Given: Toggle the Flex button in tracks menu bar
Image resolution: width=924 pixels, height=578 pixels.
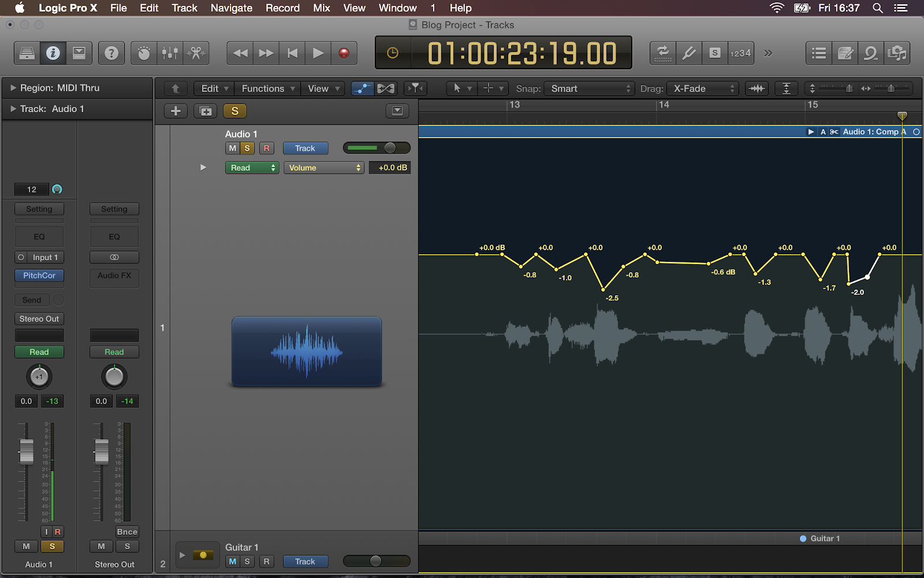Looking at the screenshot, I should click(386, 88).
